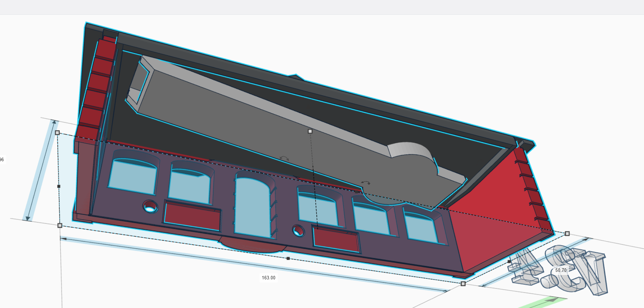Click the left circular hole in the front wall
Image resolution: width=644 pixels, height=308 pixels.
pos(150,206)
